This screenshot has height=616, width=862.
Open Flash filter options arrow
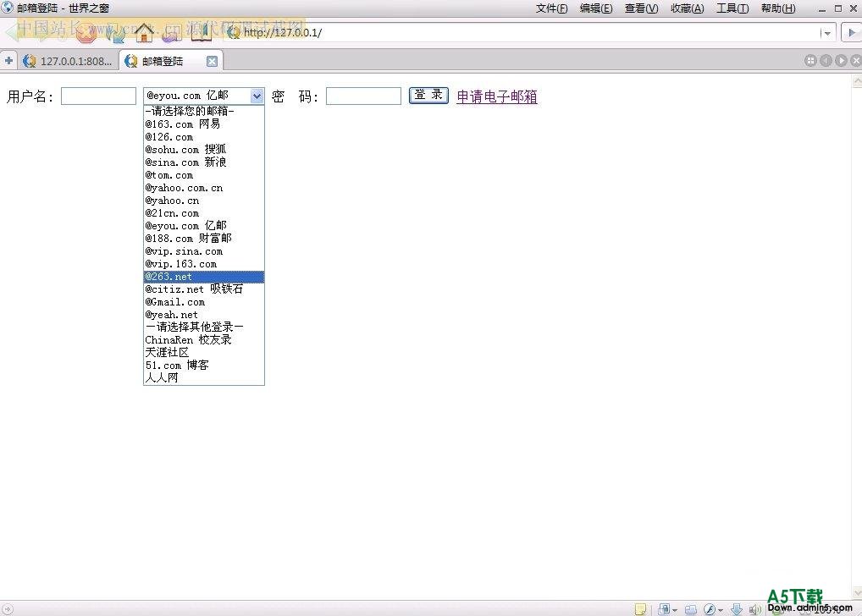click(x=720, y=610)
